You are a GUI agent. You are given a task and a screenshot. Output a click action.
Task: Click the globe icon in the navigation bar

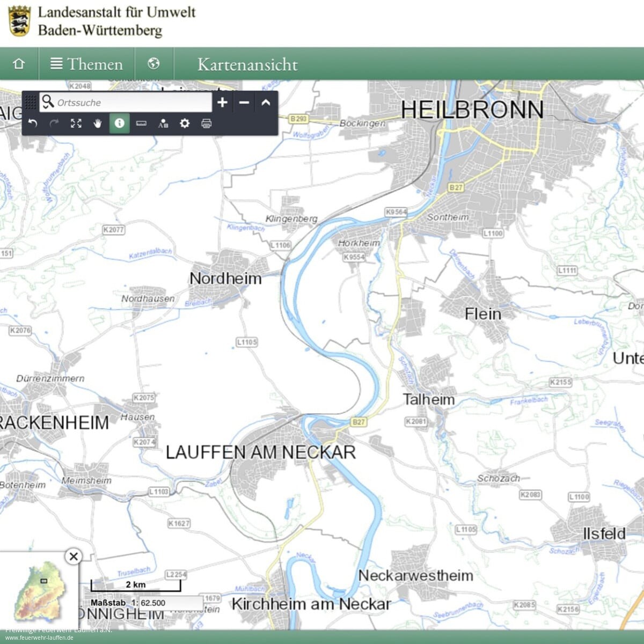[x=154, y=64]
